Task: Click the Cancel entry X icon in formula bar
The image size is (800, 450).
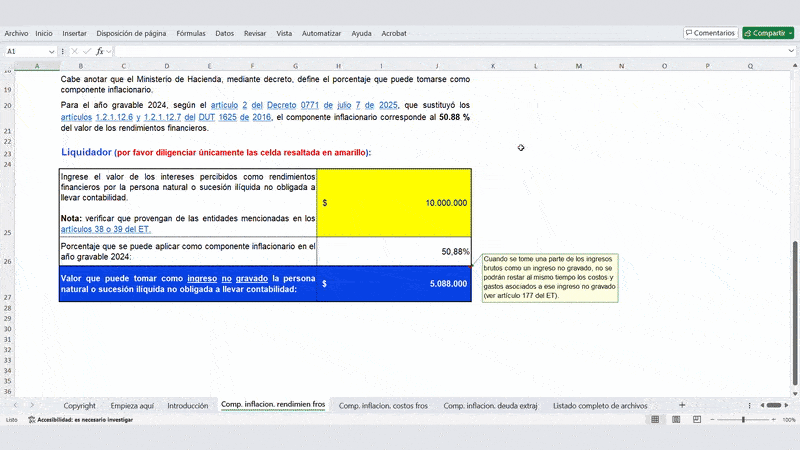Action: (75, 51)
